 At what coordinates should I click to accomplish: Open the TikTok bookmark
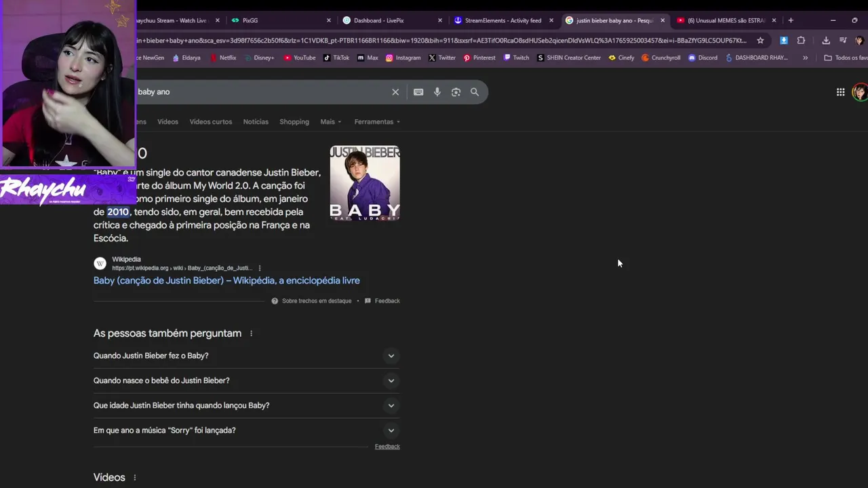pyautogui.click(x=336, y=58)
